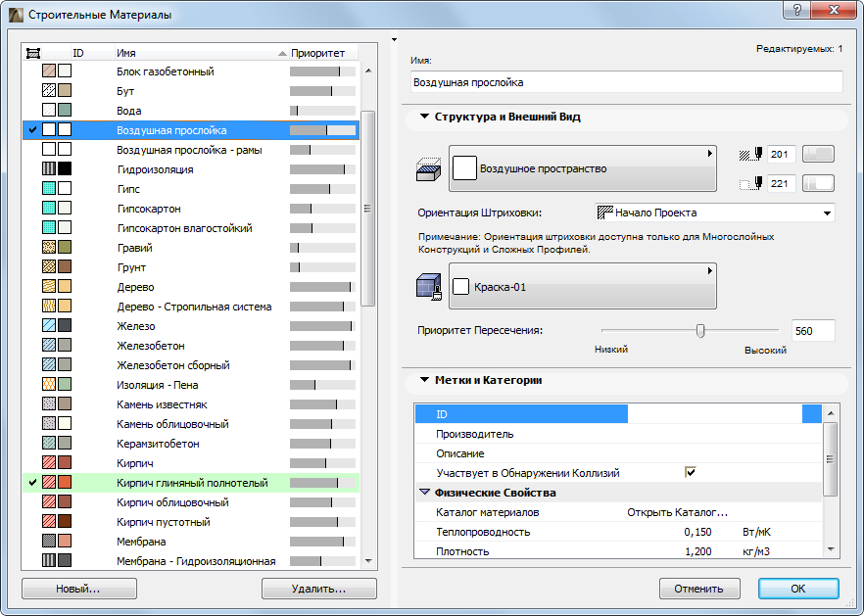Click foreground pen number field 201
Viewport: 864px width, 616px height.
coord(781,155)
